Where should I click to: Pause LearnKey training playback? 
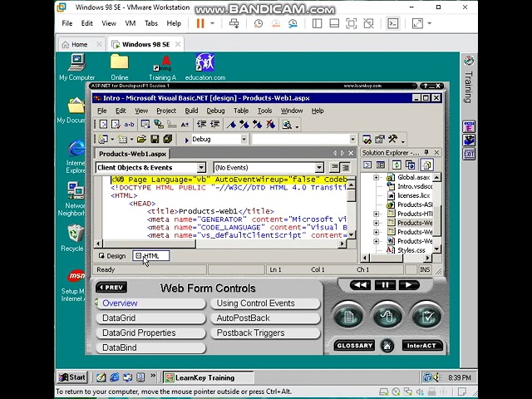click(x=385, y=285)
